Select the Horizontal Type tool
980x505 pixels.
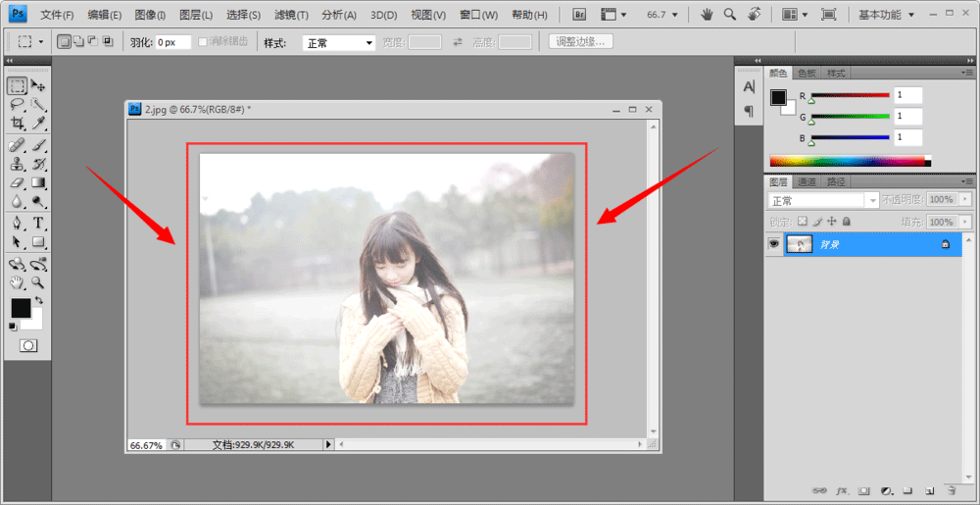[x=38, y=223]
